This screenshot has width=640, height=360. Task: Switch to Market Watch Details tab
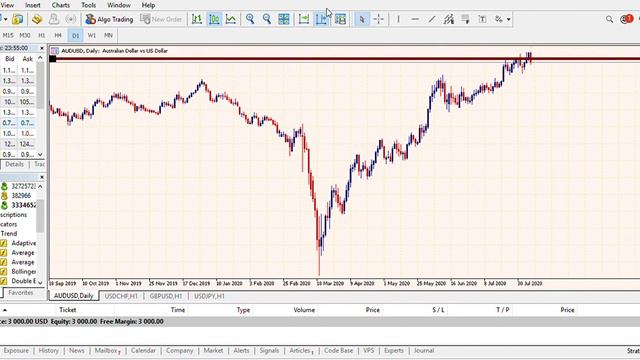click(x=14, y=164)
